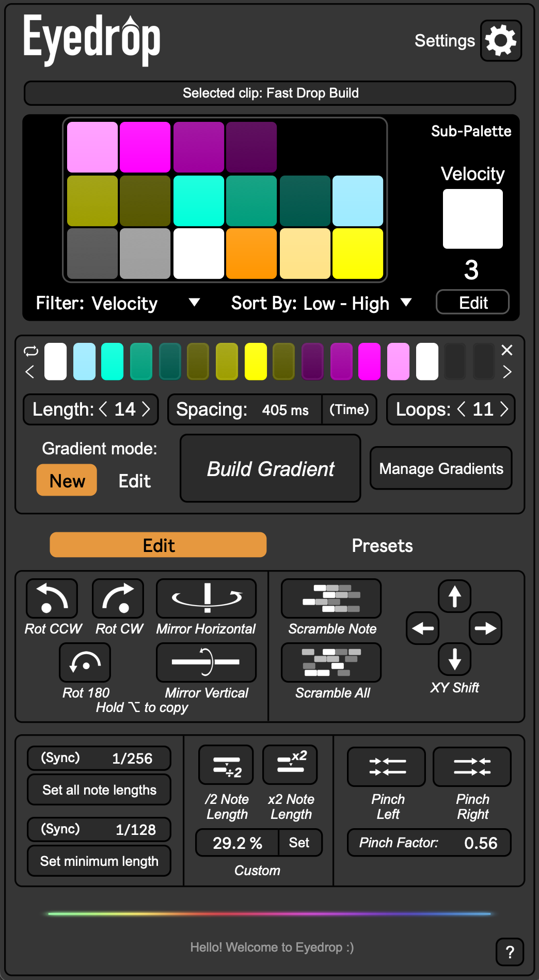Click the 1/256 note length value
Viewport: 539px width, 980px height.
point(132,758)
